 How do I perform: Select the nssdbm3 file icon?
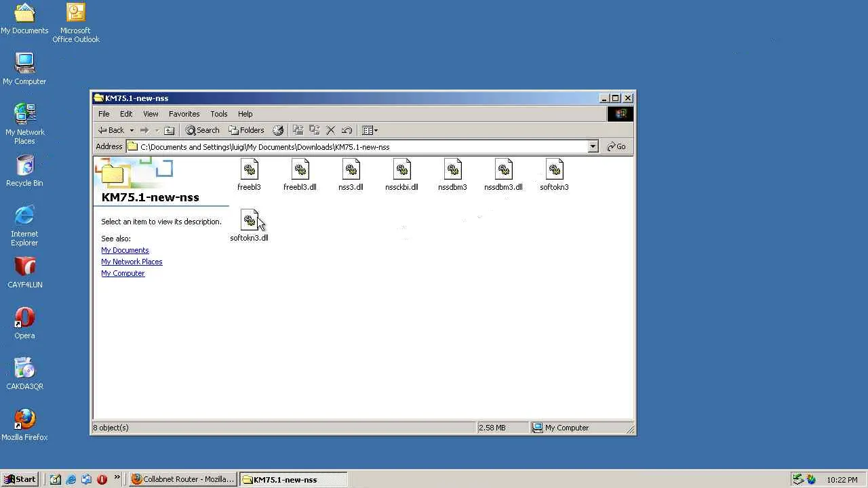452,175
